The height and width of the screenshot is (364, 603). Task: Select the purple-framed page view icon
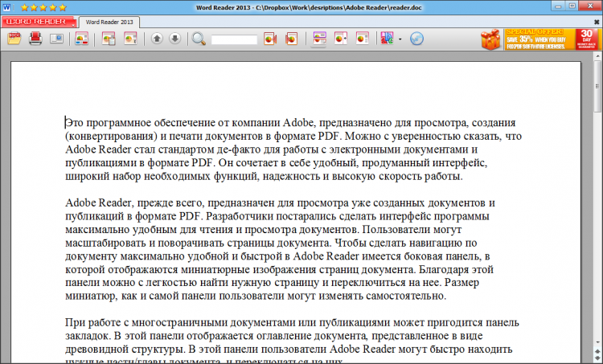319,39
